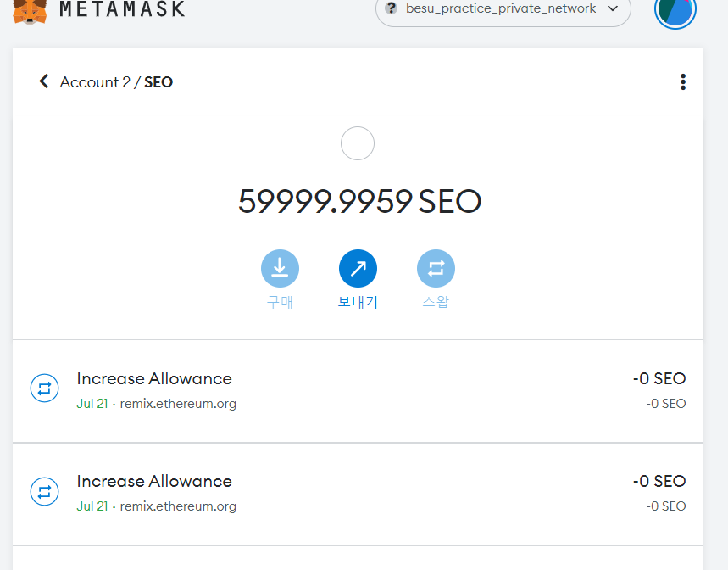The image size is (728, 570).
Task: Go back using the left chevron arrow
Action: tap(44, 81)
